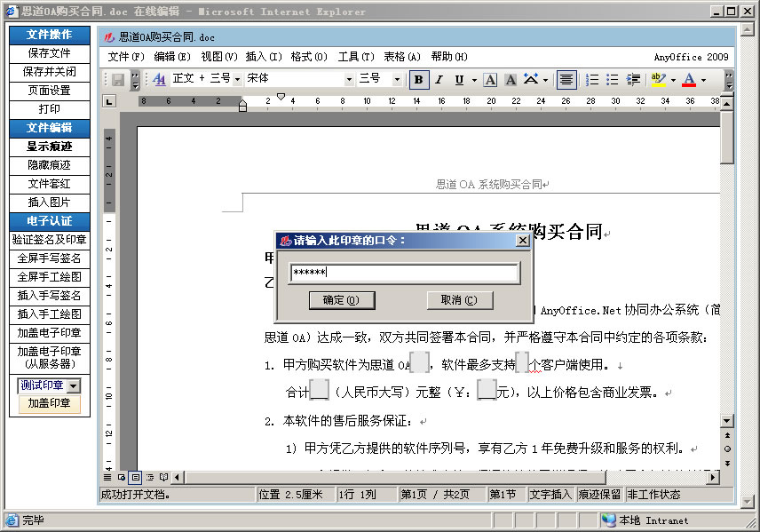Screen dimensions: 760x532
Task: Open character scaling dropdown arrow
Action: pyautogui.click(x=546, y=80)
